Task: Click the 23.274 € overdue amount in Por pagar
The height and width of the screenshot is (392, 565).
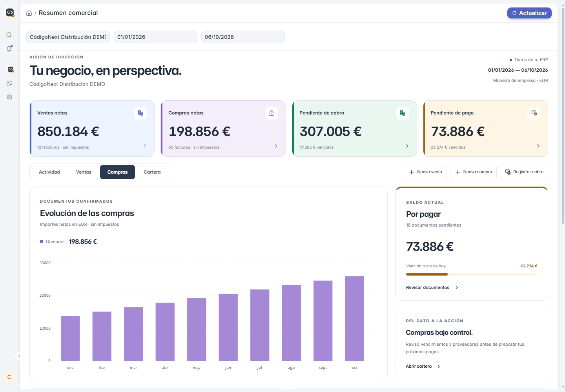Action: pyautogui.click(x=529, y=266)
